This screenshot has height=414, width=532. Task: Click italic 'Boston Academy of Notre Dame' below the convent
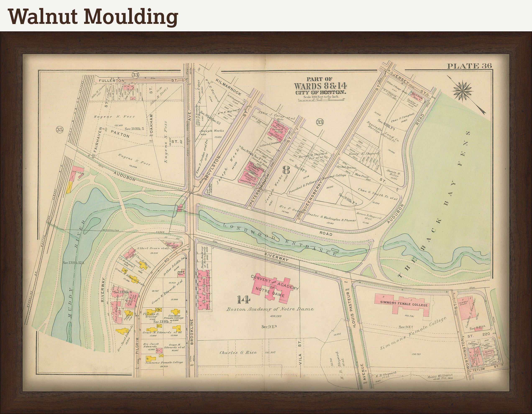pos(270,309)
